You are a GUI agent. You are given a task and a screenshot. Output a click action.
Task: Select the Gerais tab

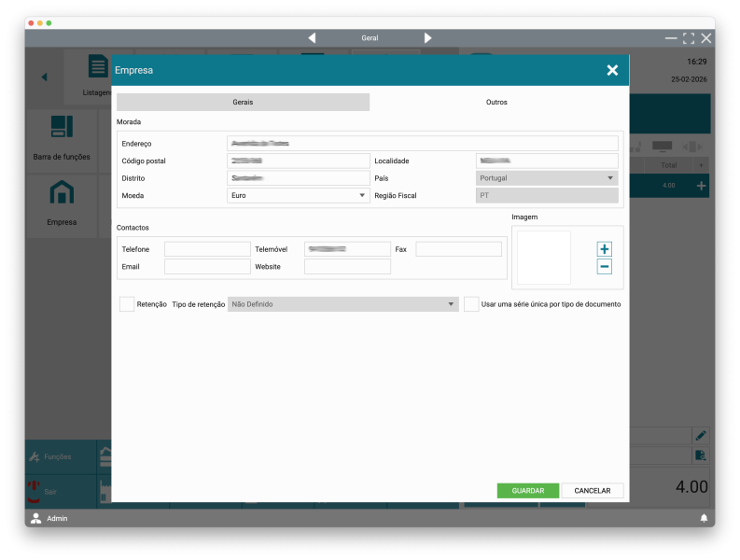(x=243, y=102)
